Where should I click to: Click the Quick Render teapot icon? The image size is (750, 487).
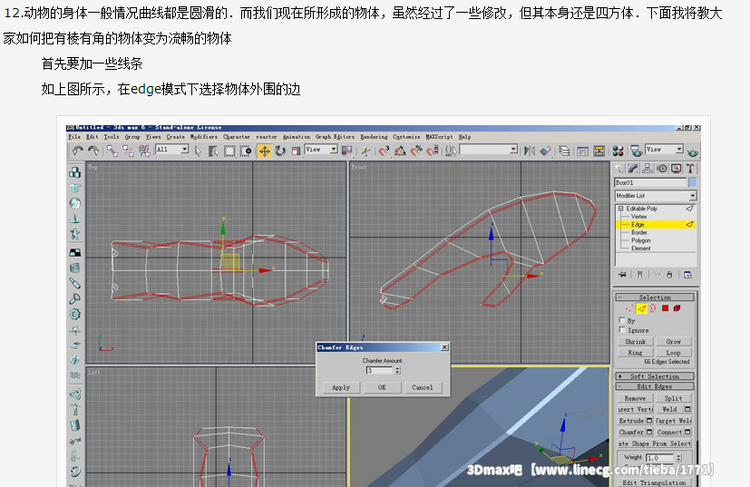point(692,153)
